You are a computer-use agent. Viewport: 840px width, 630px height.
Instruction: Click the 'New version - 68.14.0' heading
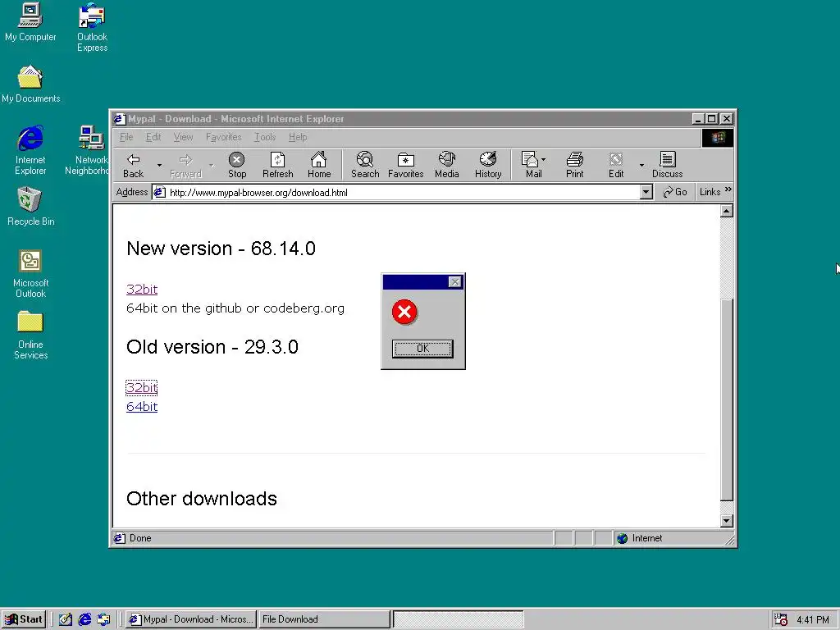tap(221, 249)
